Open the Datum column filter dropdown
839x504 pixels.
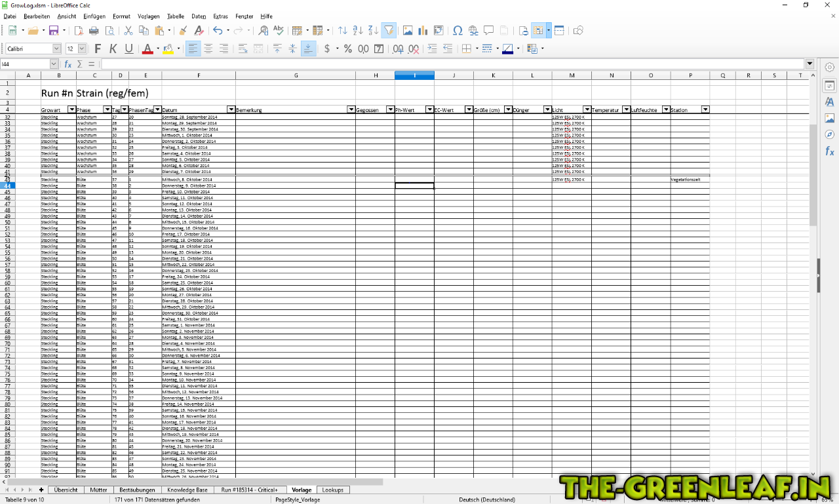pyautogui.click(x=231, y=109)
